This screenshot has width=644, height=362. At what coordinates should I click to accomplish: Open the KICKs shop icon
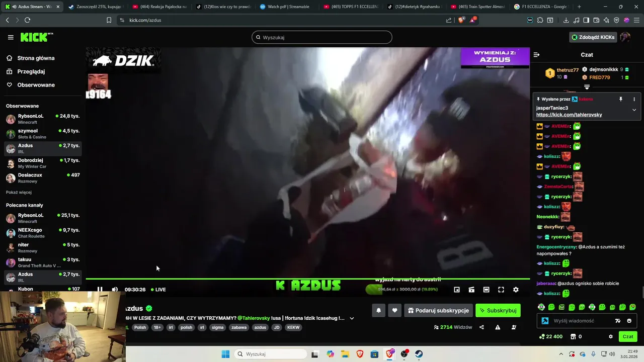[x=573, y=336]
